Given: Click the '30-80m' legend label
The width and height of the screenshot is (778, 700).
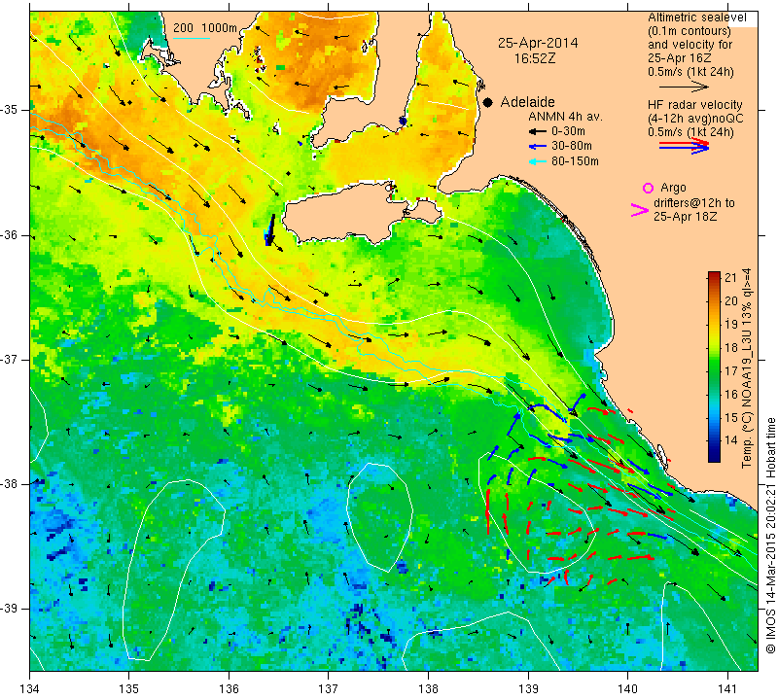Looking at the screenshot, I should click(x=572, y=146).
